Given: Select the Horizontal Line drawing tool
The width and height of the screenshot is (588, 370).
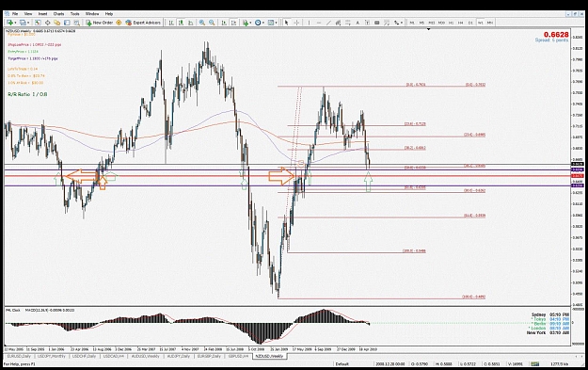Looking at the screenshot, I should tap(319, 23).
